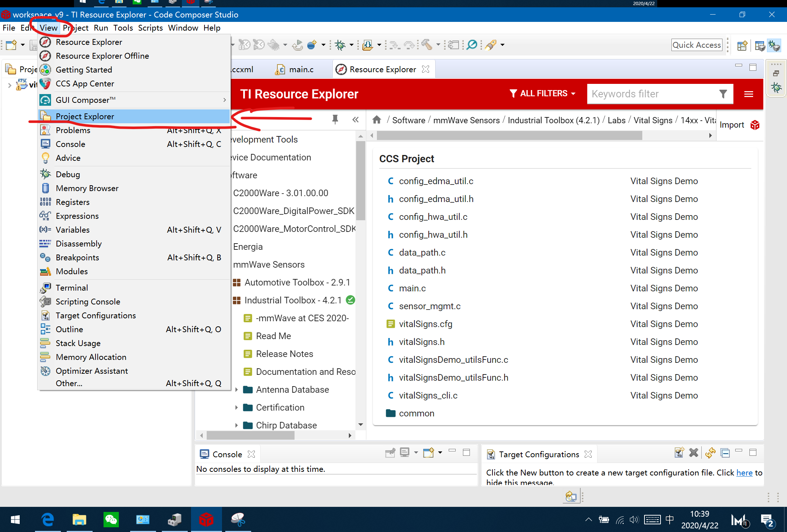
Task: Expand the Certification folder
Action: [x=236, y=407]
